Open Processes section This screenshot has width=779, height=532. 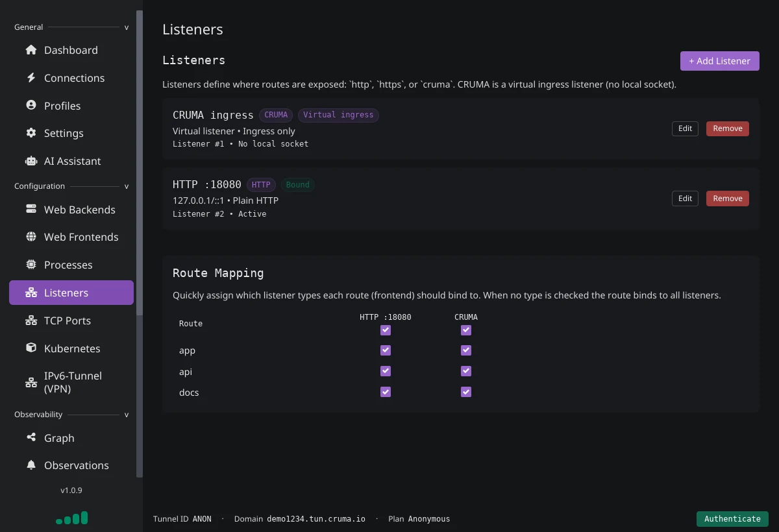point(71,265)
